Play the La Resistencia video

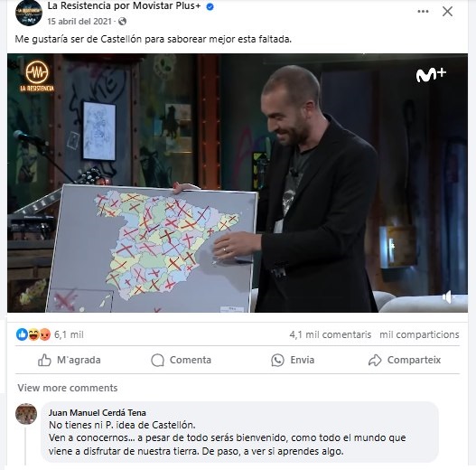pos(238,183)
